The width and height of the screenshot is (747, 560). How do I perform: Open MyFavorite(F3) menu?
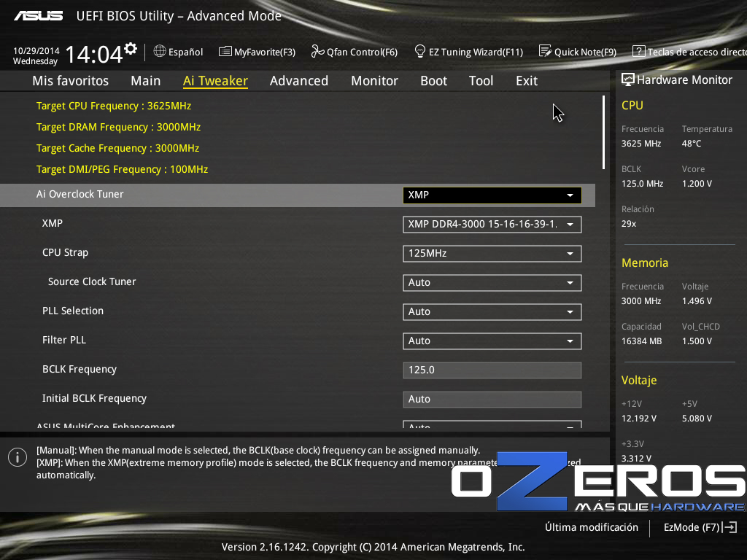[x=258, y=52]
